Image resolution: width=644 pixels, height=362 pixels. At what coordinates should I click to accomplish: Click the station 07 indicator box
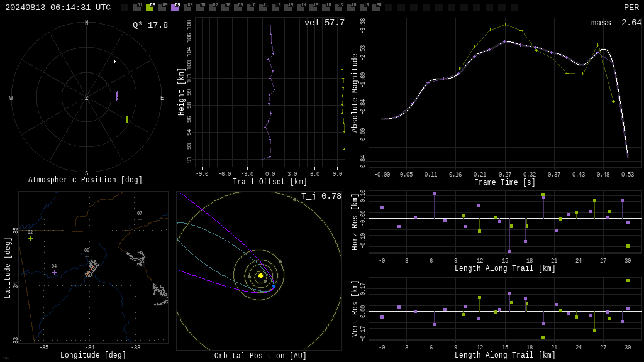(x=213, y=8)
